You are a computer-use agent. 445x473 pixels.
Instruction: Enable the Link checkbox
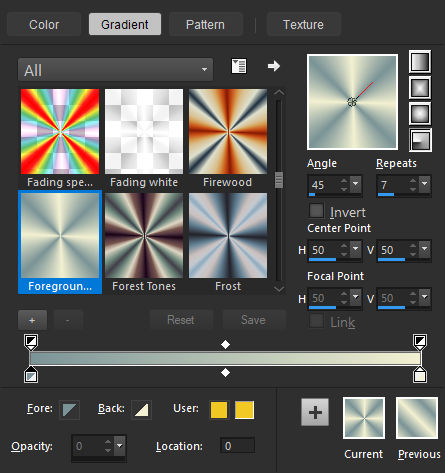pos(316,321)
